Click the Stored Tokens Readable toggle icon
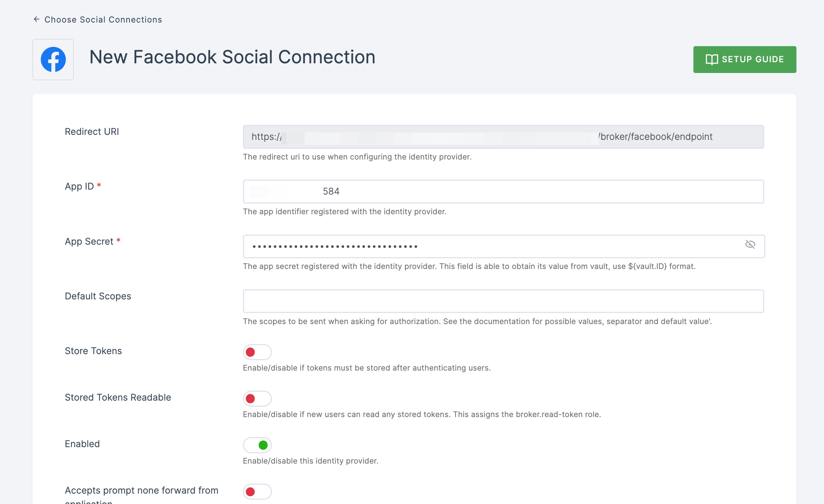Viewport: 824px width, 504px height. pos(257,398)
